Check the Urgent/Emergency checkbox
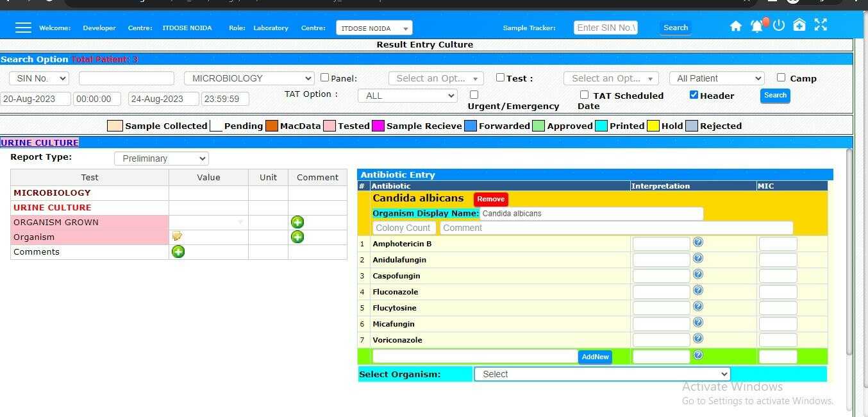Image resolution: width=868 pixels, height=417 pixels. (474, 94)
